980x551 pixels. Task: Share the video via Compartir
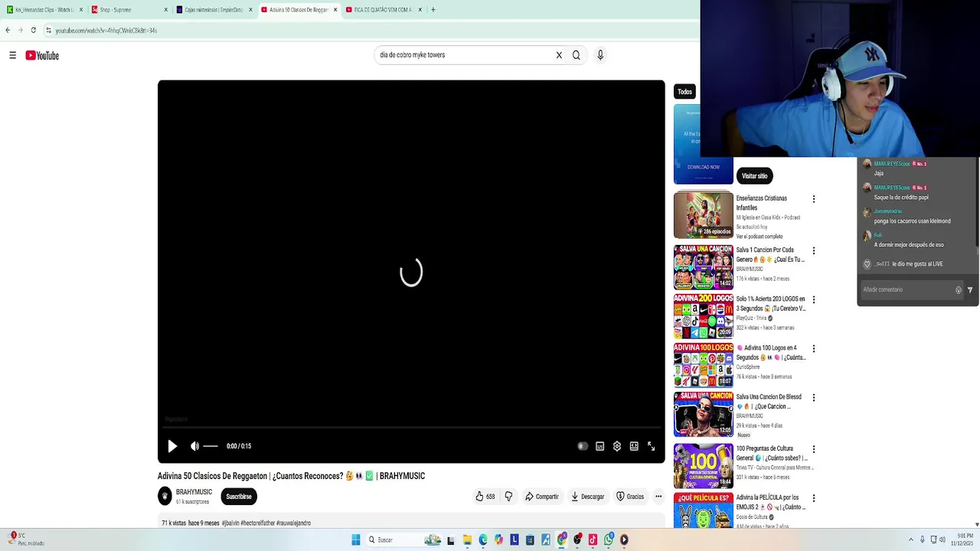click(x=542, y=497)
